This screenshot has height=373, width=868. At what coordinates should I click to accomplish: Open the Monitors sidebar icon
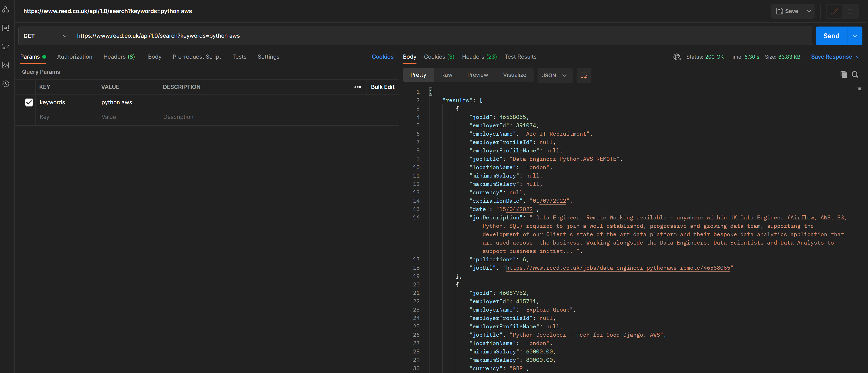coord(5,65)
